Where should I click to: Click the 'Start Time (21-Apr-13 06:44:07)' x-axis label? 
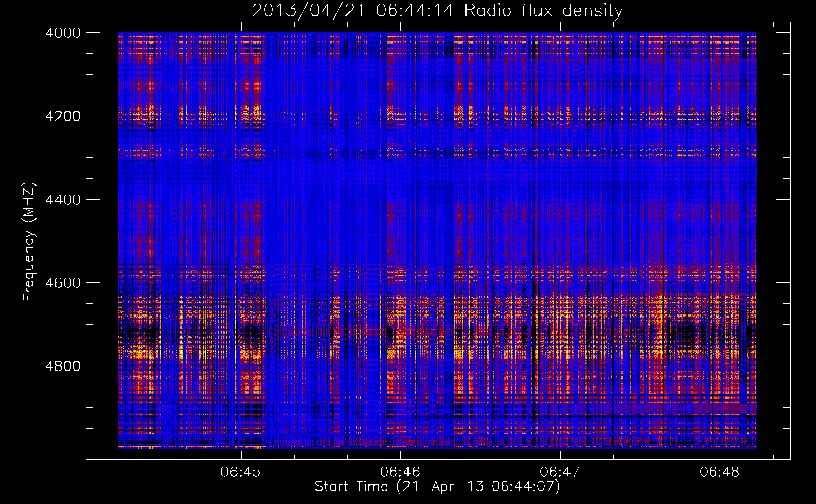437,487
